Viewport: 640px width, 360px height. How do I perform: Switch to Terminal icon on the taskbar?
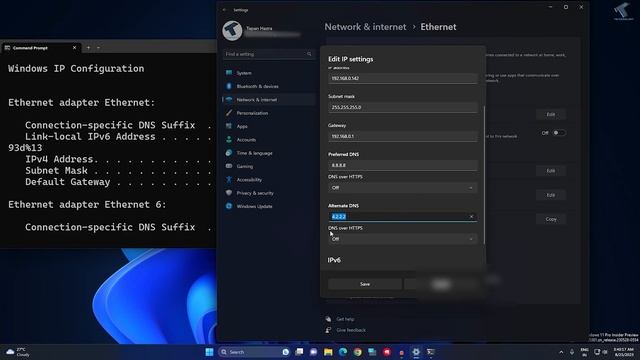(431, 352)
